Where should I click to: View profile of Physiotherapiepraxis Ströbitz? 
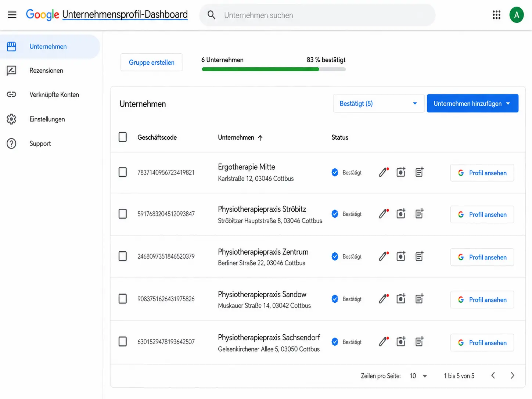pos(482,215)
